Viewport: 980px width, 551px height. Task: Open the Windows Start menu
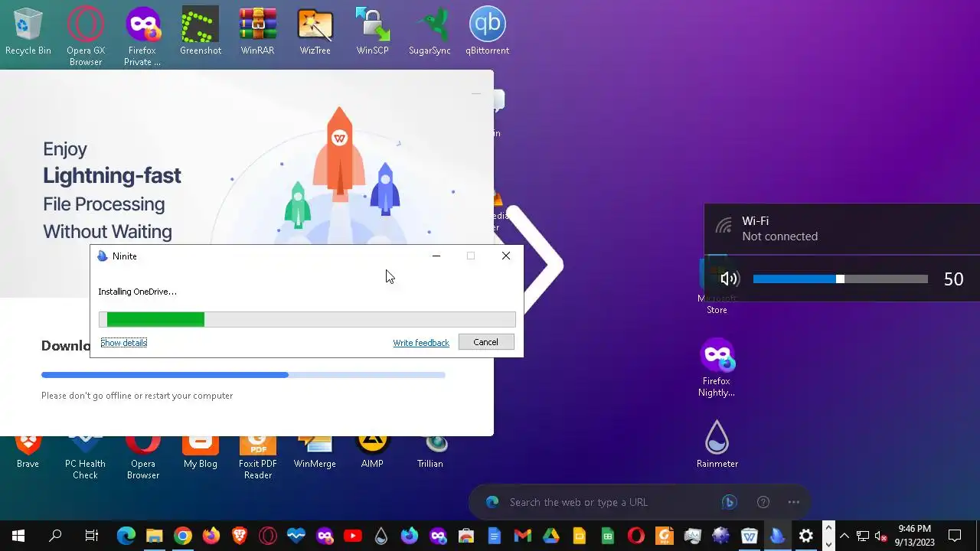(18, 536)
